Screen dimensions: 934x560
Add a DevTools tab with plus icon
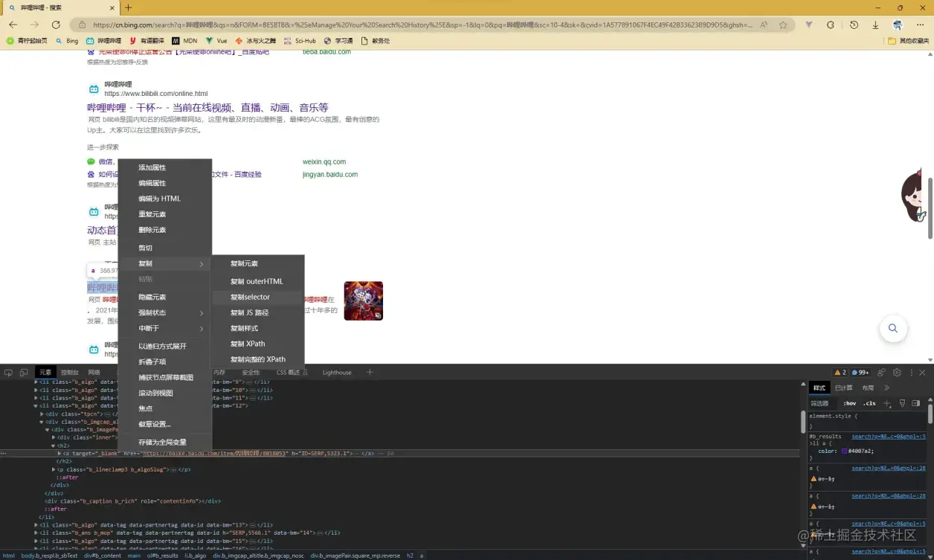370,373
